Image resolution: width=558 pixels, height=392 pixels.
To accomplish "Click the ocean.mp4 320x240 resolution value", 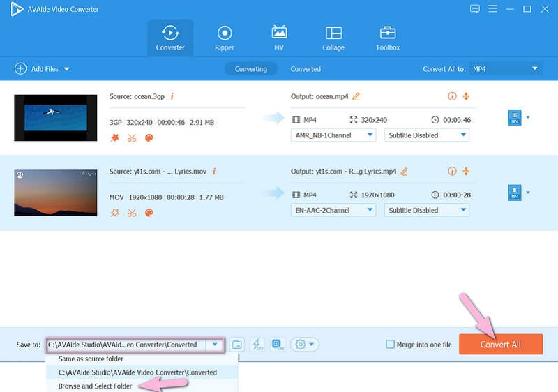I will click(x=374, y=120).
